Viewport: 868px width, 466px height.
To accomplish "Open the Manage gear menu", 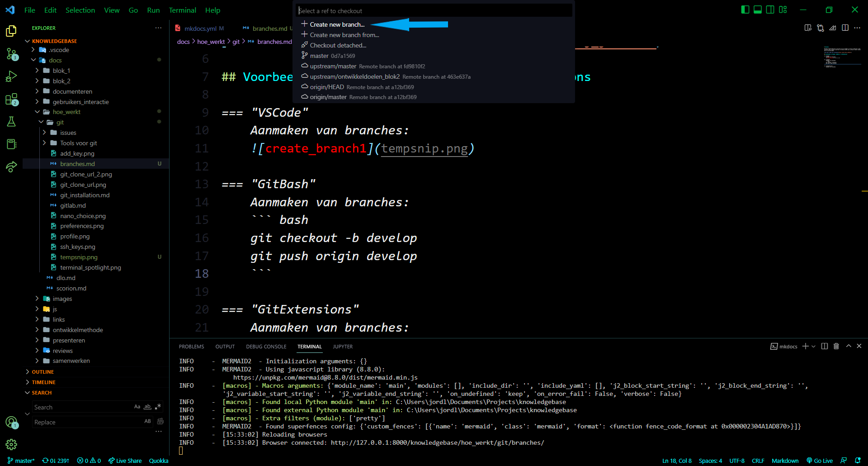I will (x=11, y=445).
